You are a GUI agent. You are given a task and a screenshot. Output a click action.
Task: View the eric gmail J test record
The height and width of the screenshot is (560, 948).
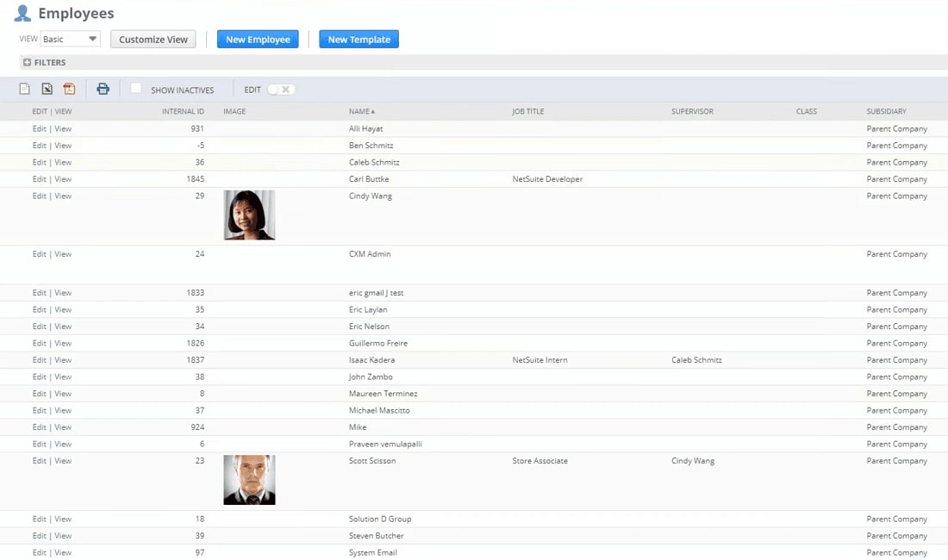tap(63, 293)
